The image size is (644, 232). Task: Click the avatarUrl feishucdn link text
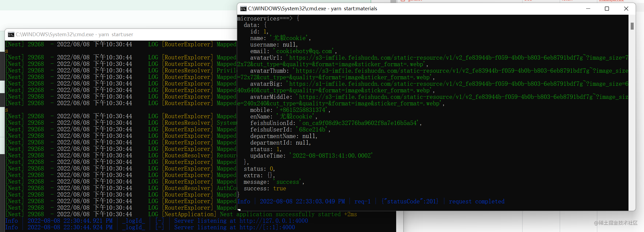(x=458, y=58)
